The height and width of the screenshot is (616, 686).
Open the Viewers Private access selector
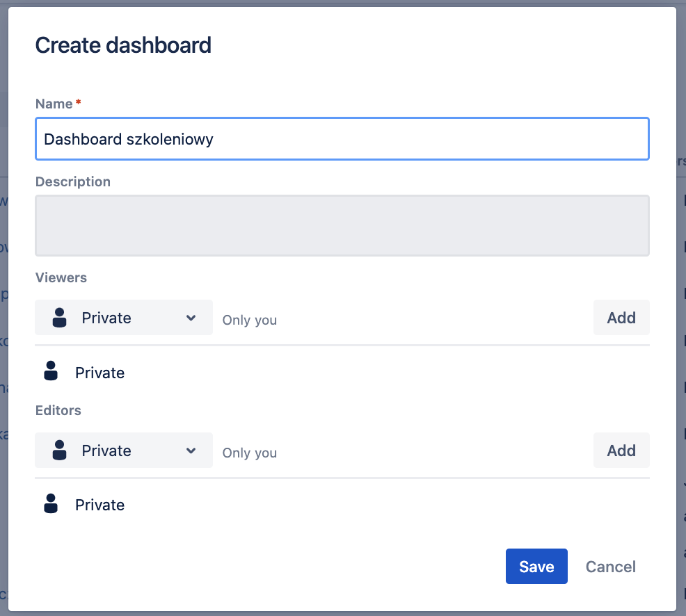coord(124,318)
